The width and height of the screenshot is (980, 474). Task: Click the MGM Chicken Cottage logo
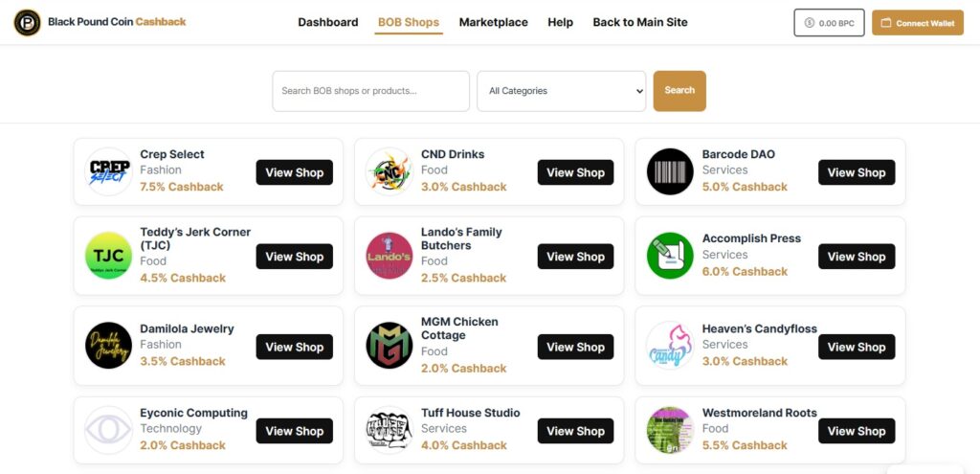tap(389, 346)
